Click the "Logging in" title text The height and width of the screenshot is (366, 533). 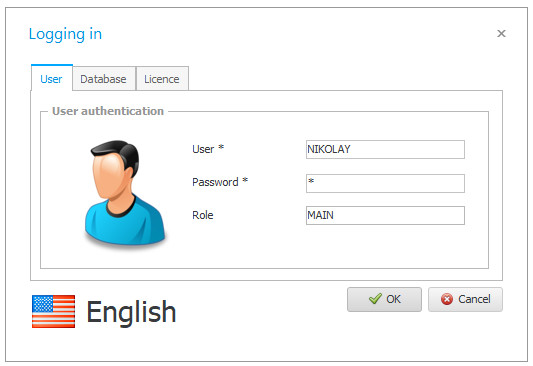[65, 34]
